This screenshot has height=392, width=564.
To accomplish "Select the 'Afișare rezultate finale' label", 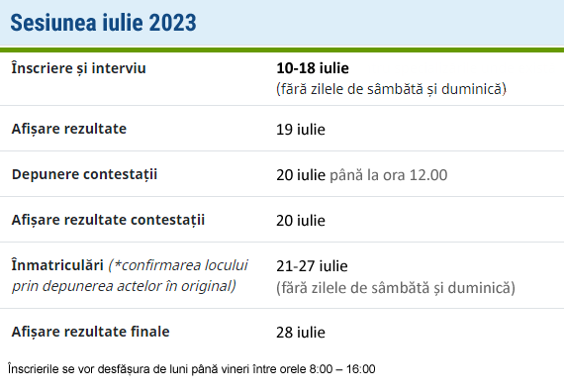I will coord(90,332).
